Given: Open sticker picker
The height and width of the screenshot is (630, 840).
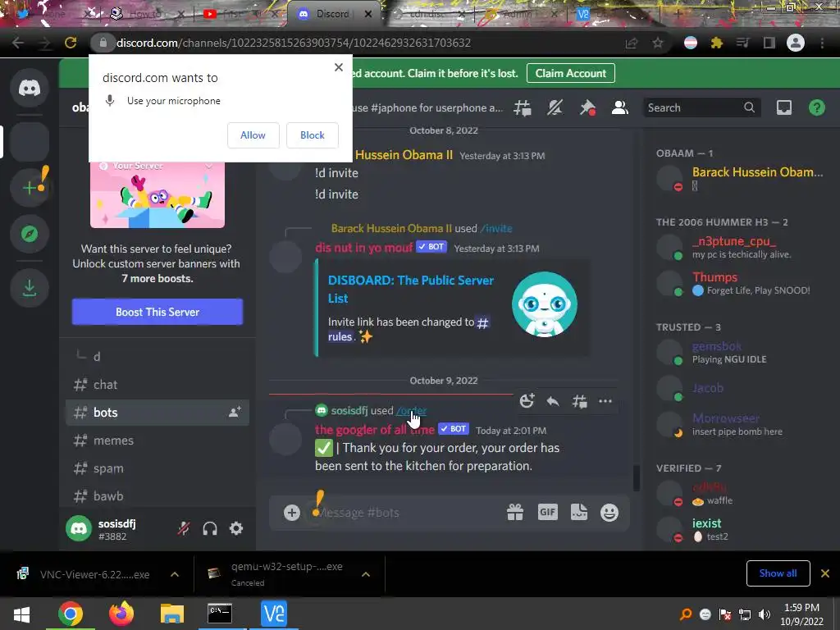Looking at the screenshot, I should (578, 512).
